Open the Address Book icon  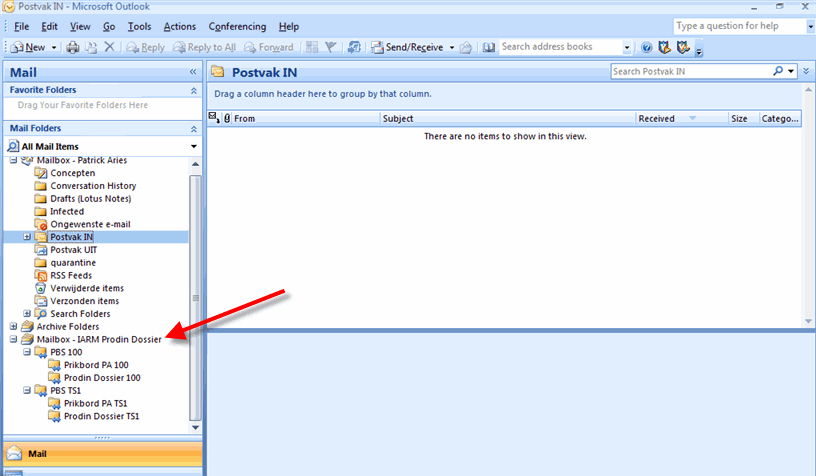point(489,47)
